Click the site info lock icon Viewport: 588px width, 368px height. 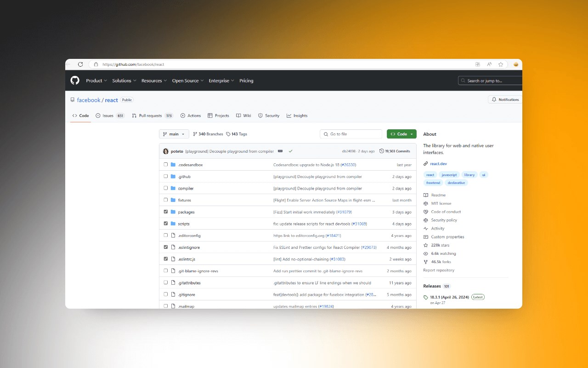(x=96, y=64)
